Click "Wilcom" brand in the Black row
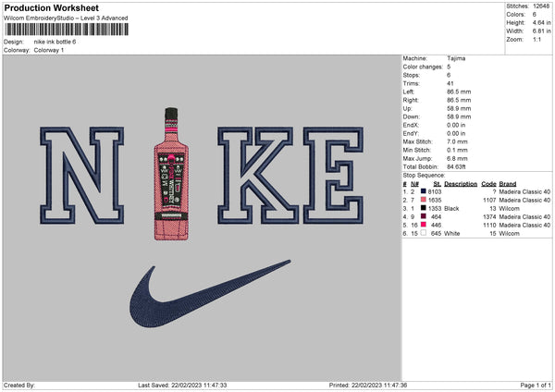 (510, 208)
